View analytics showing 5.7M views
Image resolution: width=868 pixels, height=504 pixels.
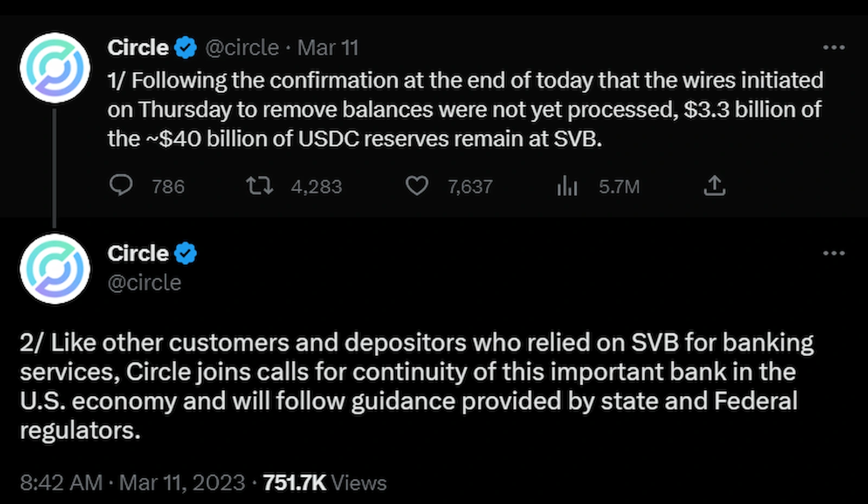click(x=567, y=186)
